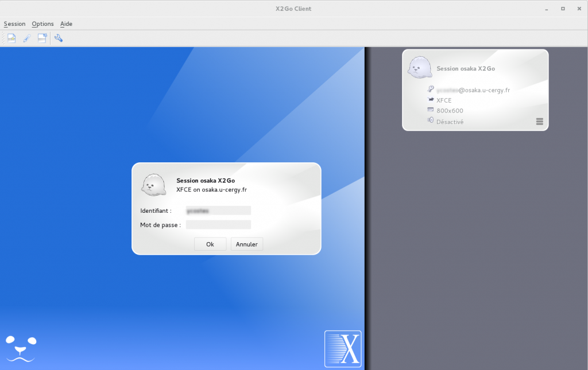588x370 pixels.
Task: Open the Options menu
Action: [42, 24]
